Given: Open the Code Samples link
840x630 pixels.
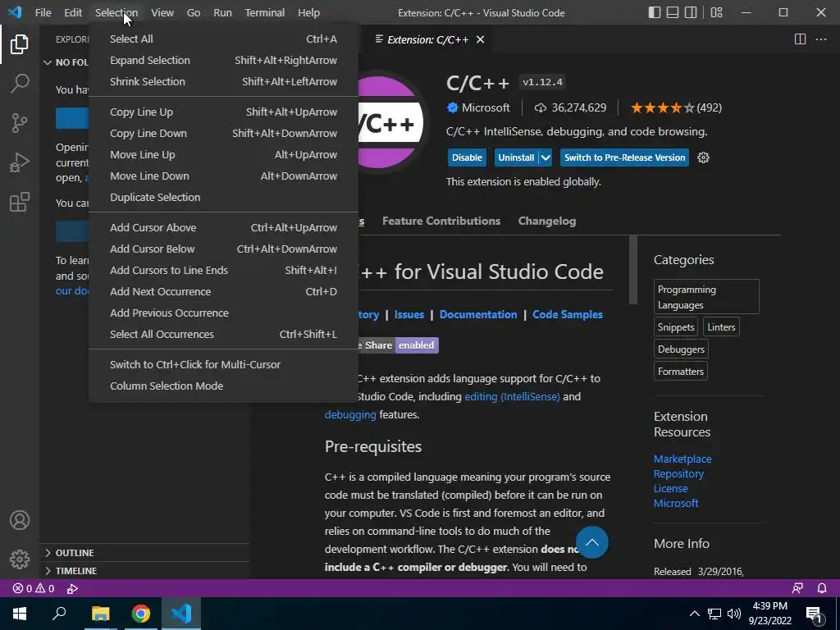Looking at the screenshot, I should pos(568,314).
